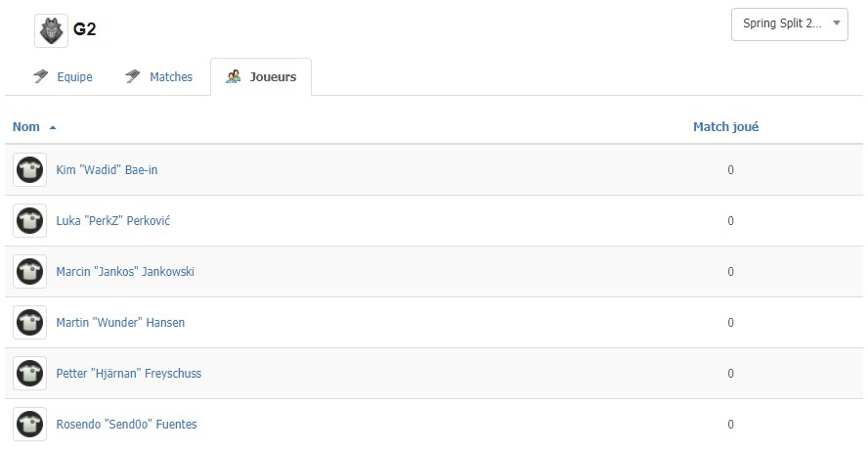Expand the season dropdown arrow
This screenshot has height=452, width=868.
pyautogui.click(x=837, y=23)
